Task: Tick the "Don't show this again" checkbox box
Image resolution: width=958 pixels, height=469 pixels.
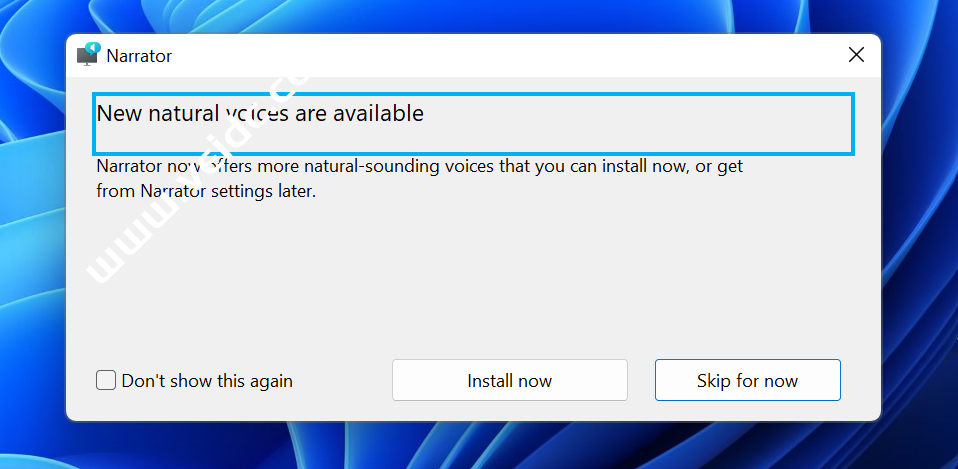Action: [106, 380]
